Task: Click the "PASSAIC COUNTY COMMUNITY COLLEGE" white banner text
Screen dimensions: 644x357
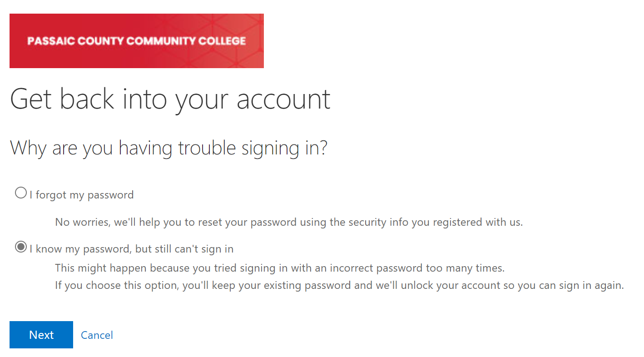Action: click(137, 41)
